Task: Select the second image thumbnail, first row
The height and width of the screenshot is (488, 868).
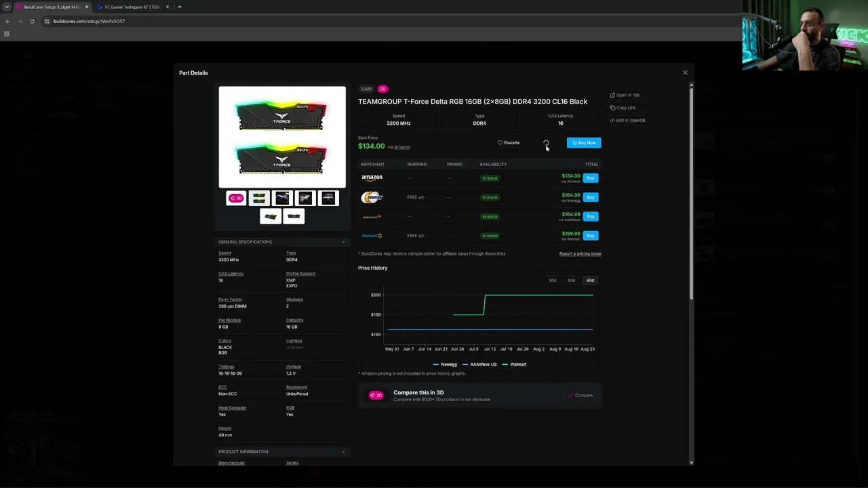Action: tap(259, 198)
